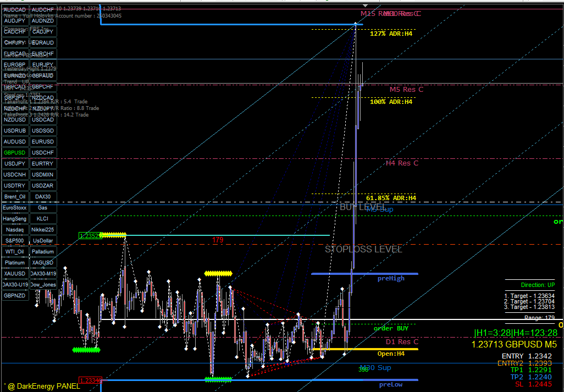The height and width of the screenshot is (392, 564).
Task: Select the 'D1 Res C' resistance label
Action: pyautogui.click(x=402, y=342)
